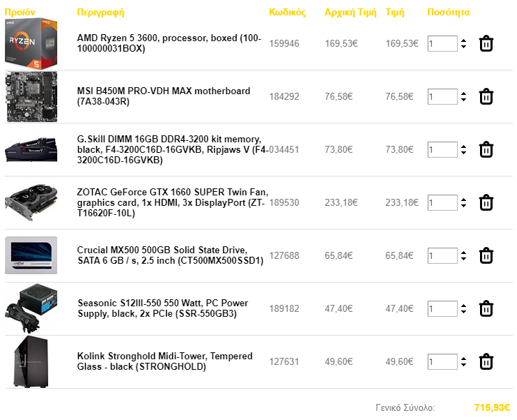The height and width of the screenshot is (420, 517).
Task: Delete G.Skill 16GB DDR4 memory from cart
Action: coord(486,150)
